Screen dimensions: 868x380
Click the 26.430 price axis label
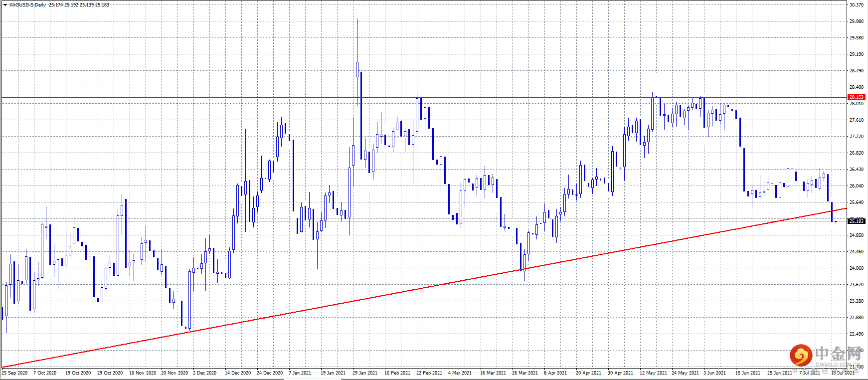tap(857, 169)
